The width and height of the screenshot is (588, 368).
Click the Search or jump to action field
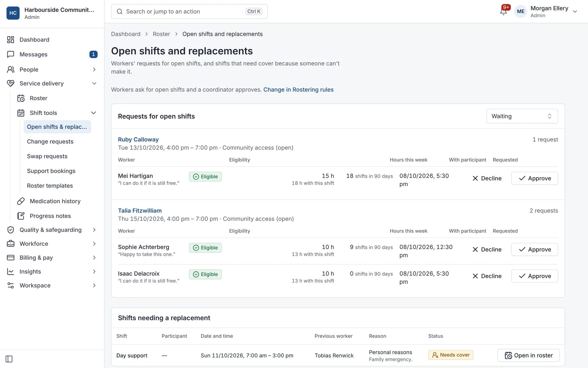tap(189, 11)
